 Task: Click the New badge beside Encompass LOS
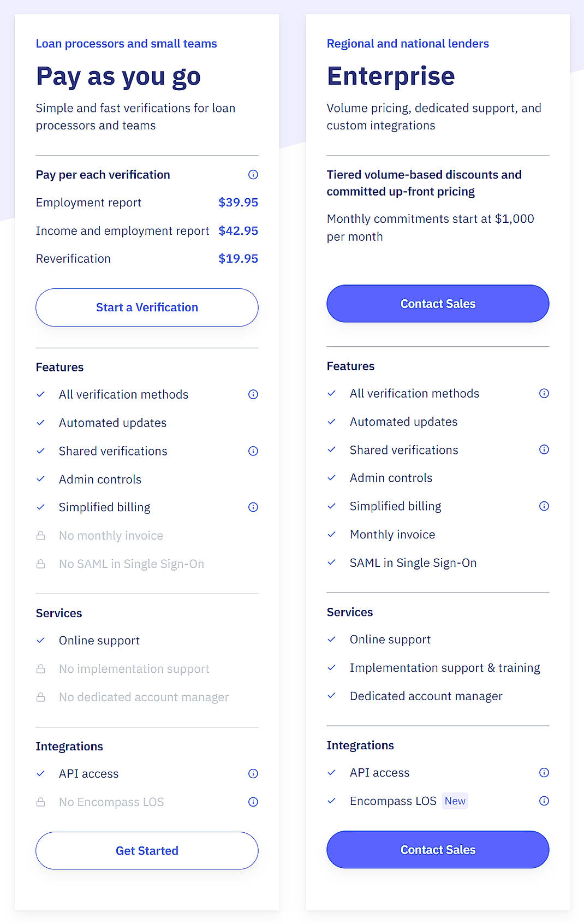[455, 801]
